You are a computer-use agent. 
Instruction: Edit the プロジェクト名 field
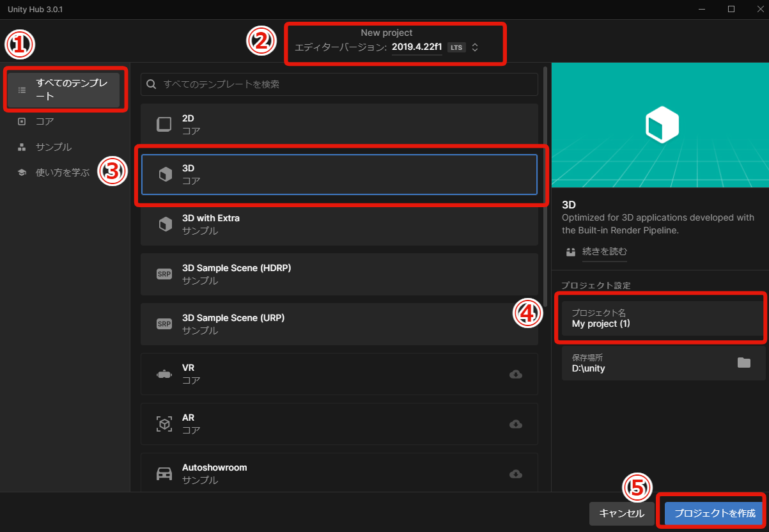(664, 318)
